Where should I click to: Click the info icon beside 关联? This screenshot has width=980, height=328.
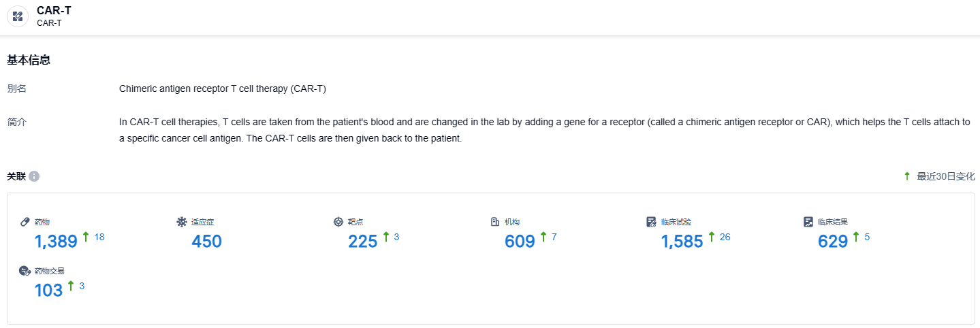[x=34, y=176]
